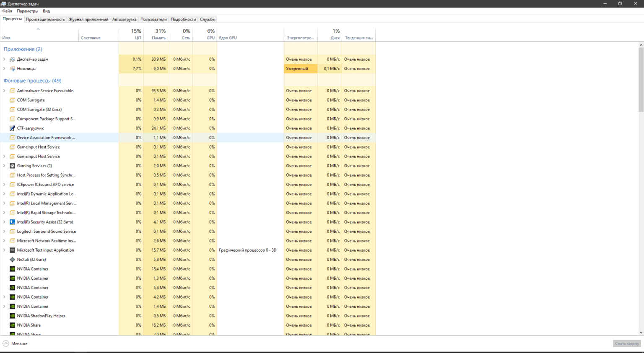
Task: Click the CTF-загрузчик pen icon
Action: 13,128
